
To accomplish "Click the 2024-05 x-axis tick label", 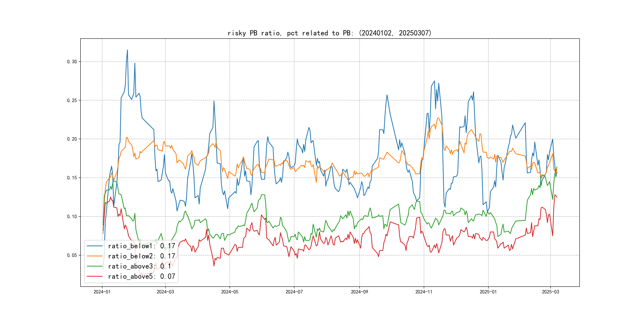I will (230, 292).
